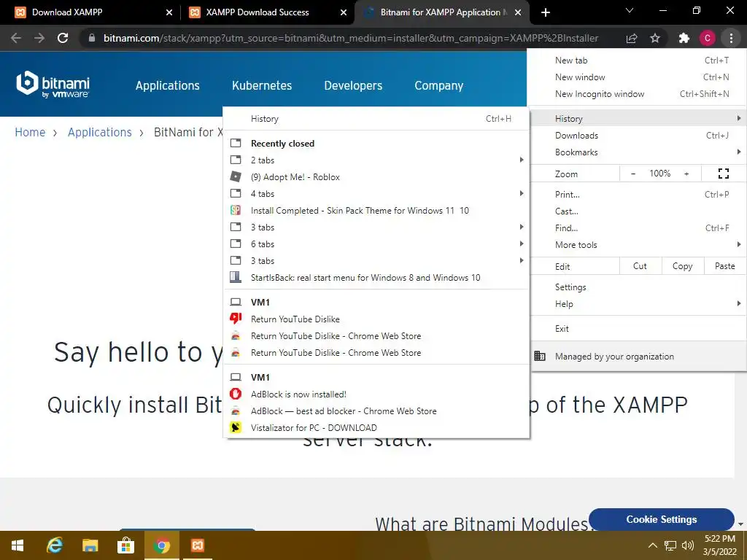Click the volume speaker tray icon
This screenshot has height=560, width=747.
pos(688,545)
